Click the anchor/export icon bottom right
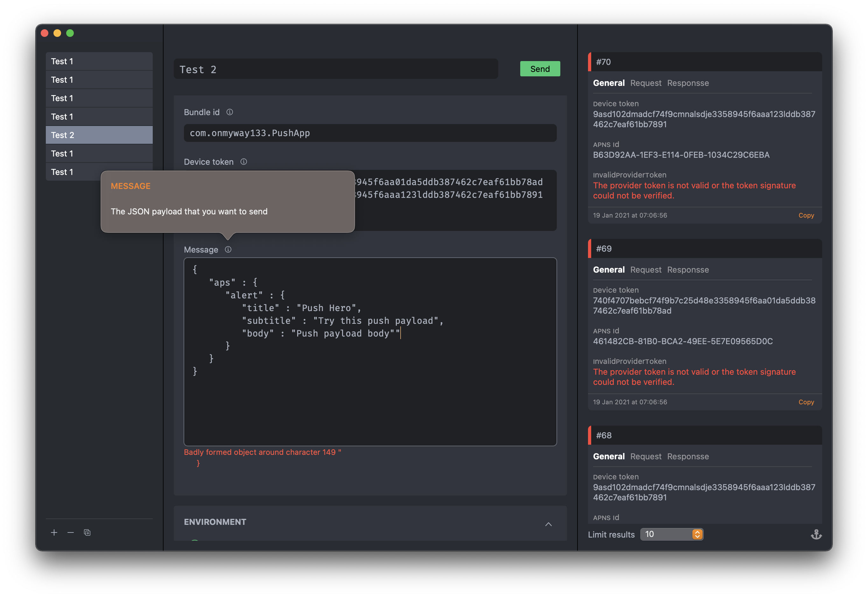The height and width of the screenshot is (598, 868). [x=816, y=534]
